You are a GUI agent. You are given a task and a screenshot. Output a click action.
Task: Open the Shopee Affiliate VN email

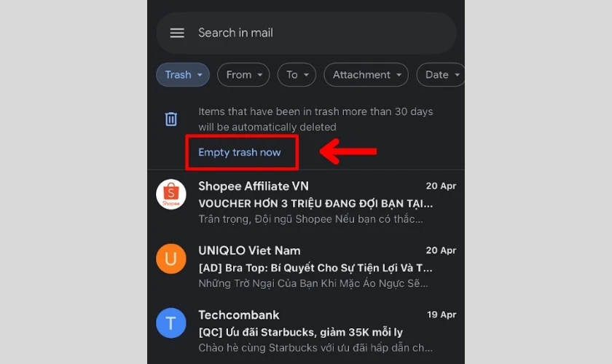tap(307, 202)
